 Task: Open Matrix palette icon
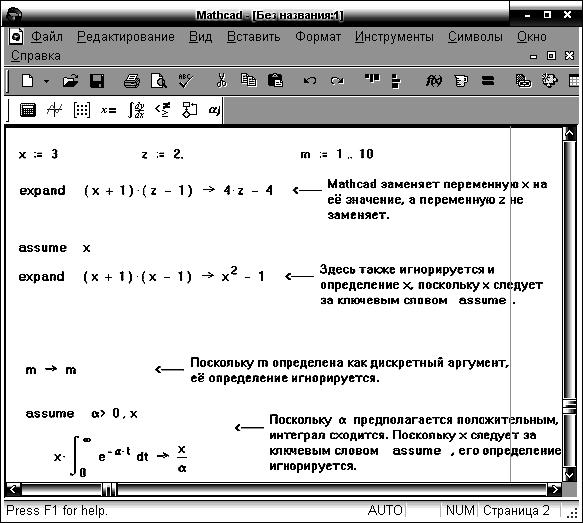(x=81, y=110)
